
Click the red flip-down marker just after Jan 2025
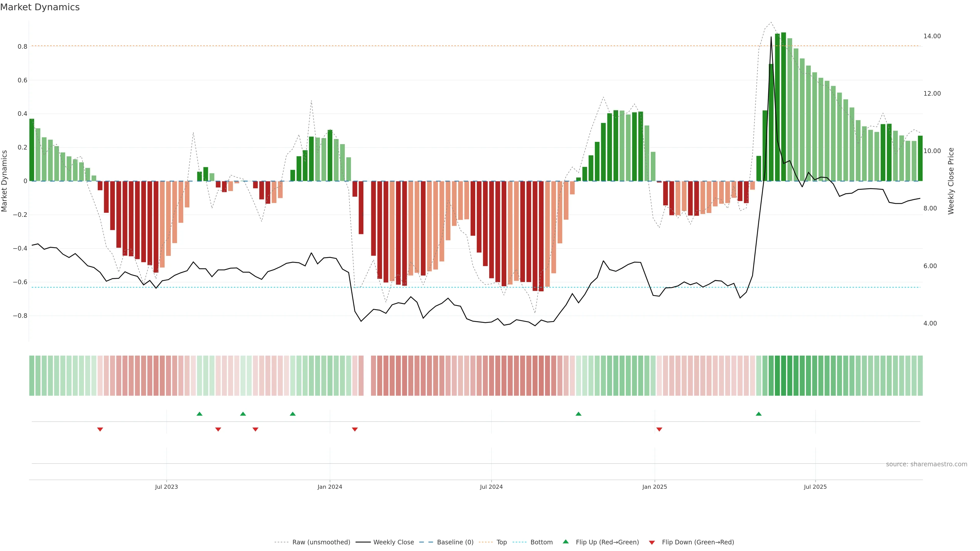(659, 429)
